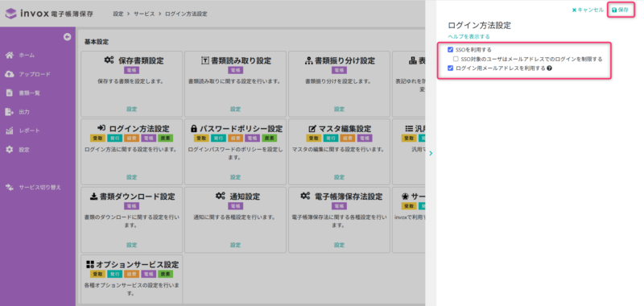
Task: Open the 出力 export icon
Action: [x=10, y=112]
